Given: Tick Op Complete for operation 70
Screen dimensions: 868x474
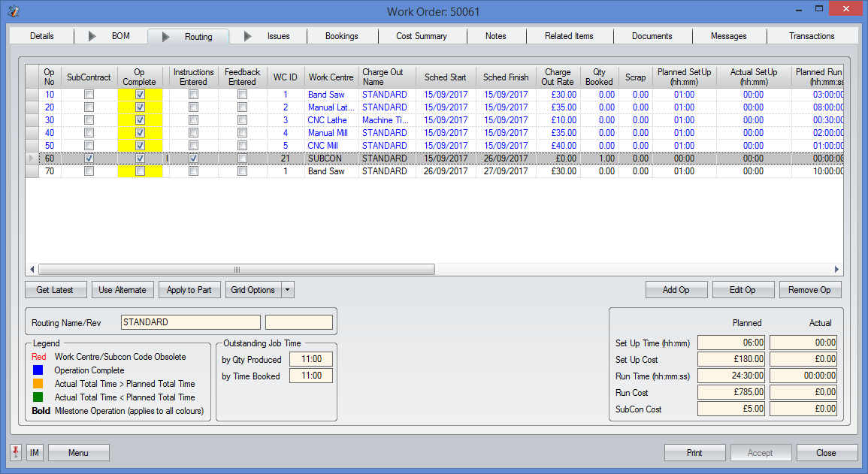Looking at the screenshot, I should (x=140, y=171).
